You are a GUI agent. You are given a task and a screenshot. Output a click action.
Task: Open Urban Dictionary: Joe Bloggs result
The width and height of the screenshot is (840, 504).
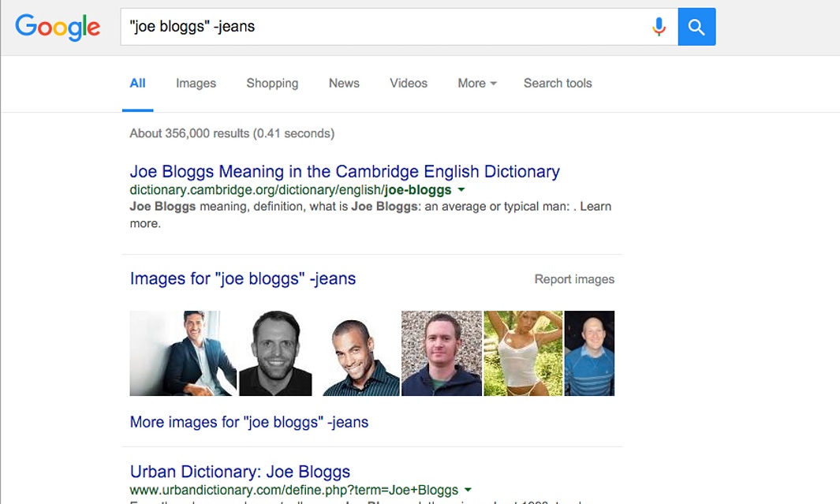(240, 472)
